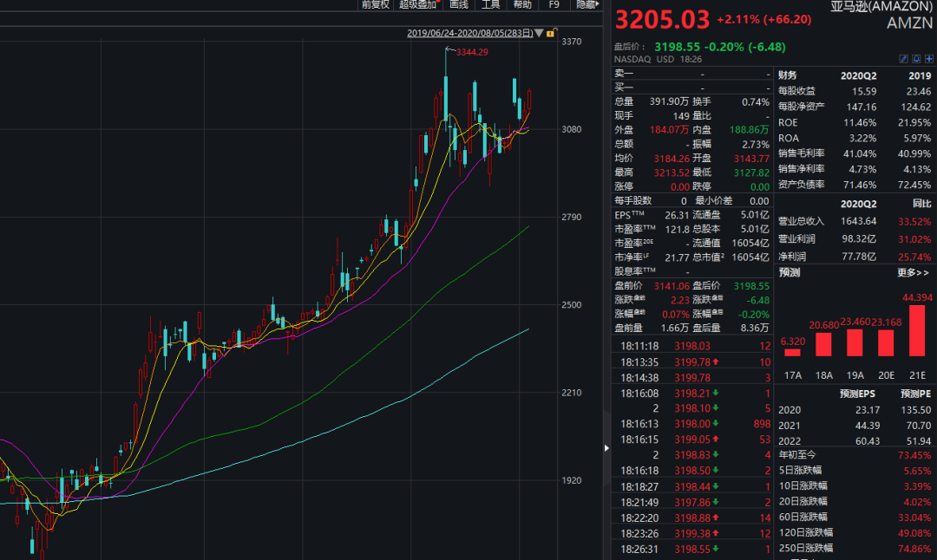Viewport: 937px width, 560px height.
Task: Click the 盘前价 value 3141.06
Action: coord(671,286)
